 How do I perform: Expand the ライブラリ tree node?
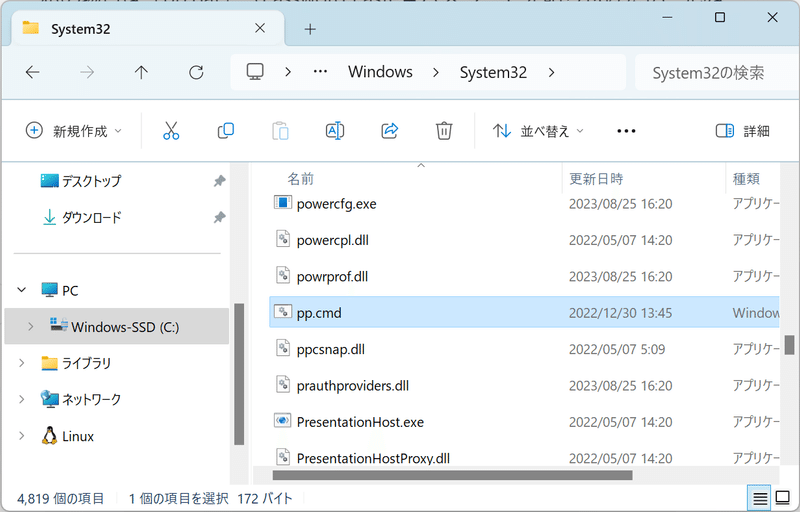21,363
